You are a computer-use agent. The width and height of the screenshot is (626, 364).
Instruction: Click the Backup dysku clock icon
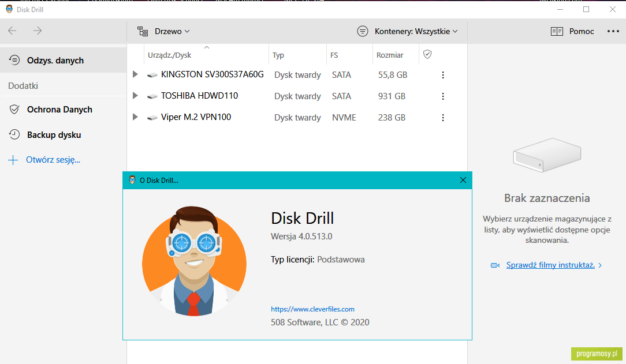tap(14, 135)
